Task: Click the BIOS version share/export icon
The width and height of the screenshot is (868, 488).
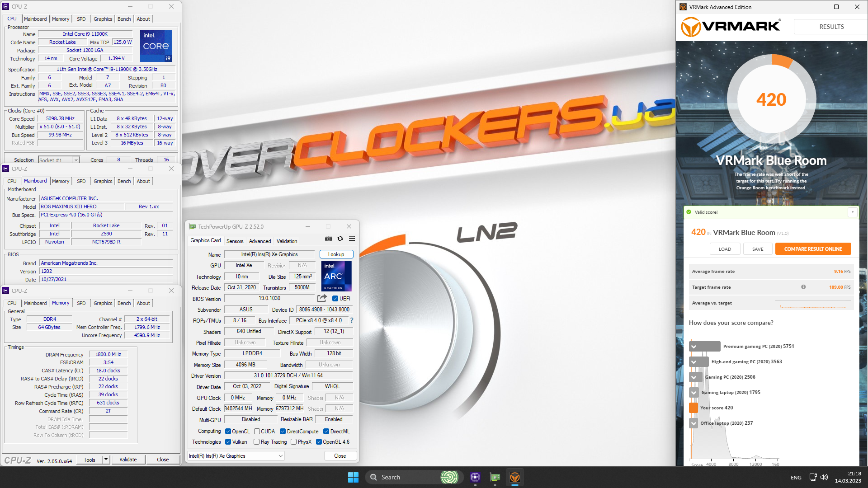Action: 322,298
